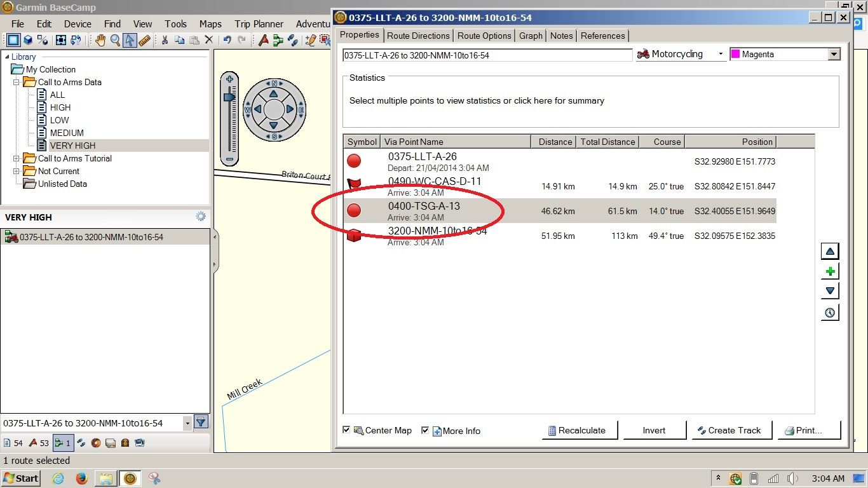This screenshot has width=868, height=488.
Task: Click the Delete X toolbar icon
Action: [208, 40]
